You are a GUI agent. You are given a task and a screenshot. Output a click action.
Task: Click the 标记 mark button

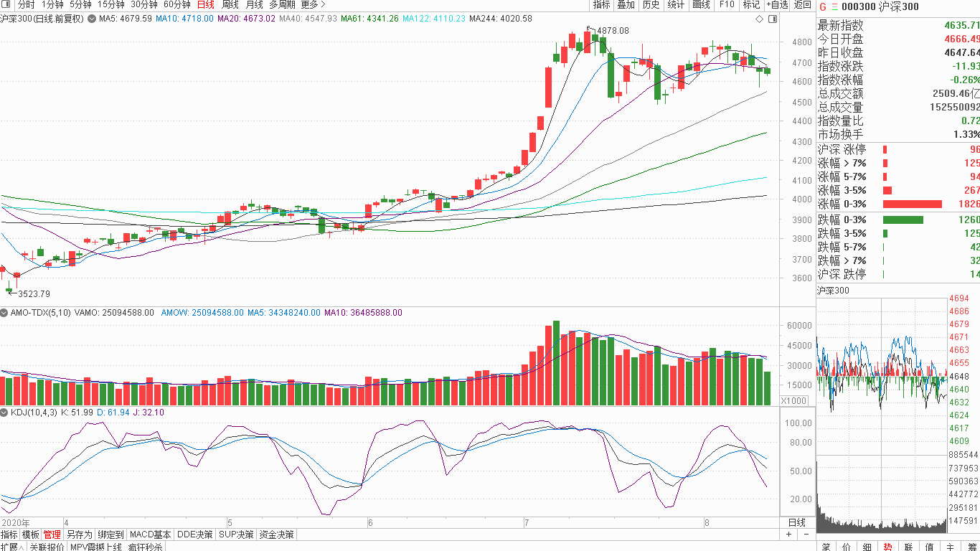(751, 5)
